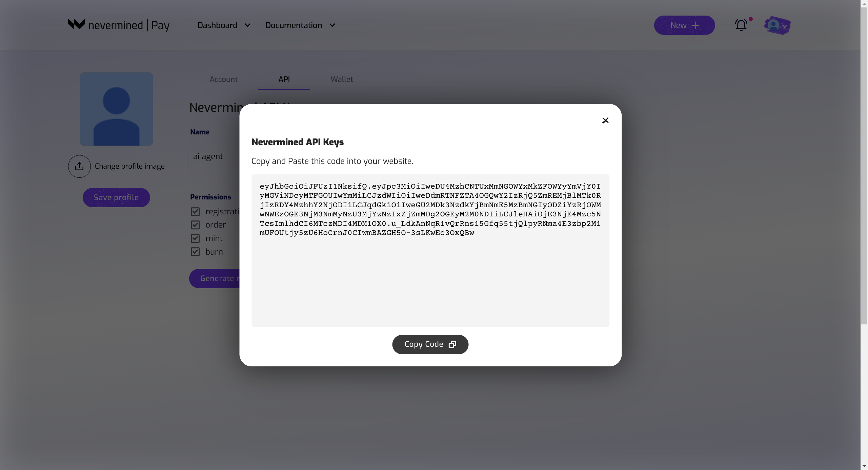Select the Wallet tab
Viewport: 868px width, 470px height.
pyautogui.click(x=342, y=79)
